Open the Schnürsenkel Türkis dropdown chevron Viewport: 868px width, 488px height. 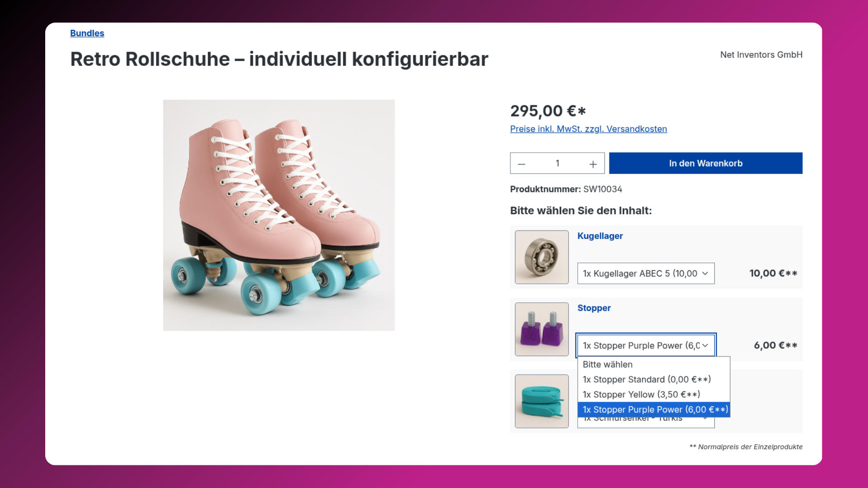(705, 420)
